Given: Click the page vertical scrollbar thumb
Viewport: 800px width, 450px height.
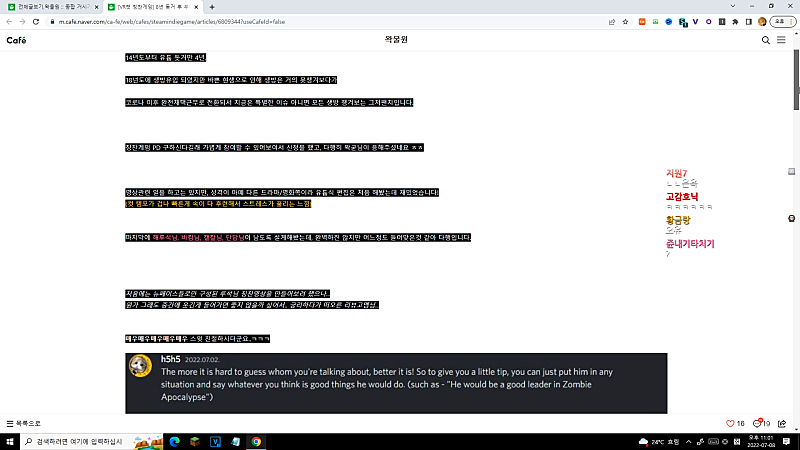Looking at the screenshot, I should pos(796,79).
